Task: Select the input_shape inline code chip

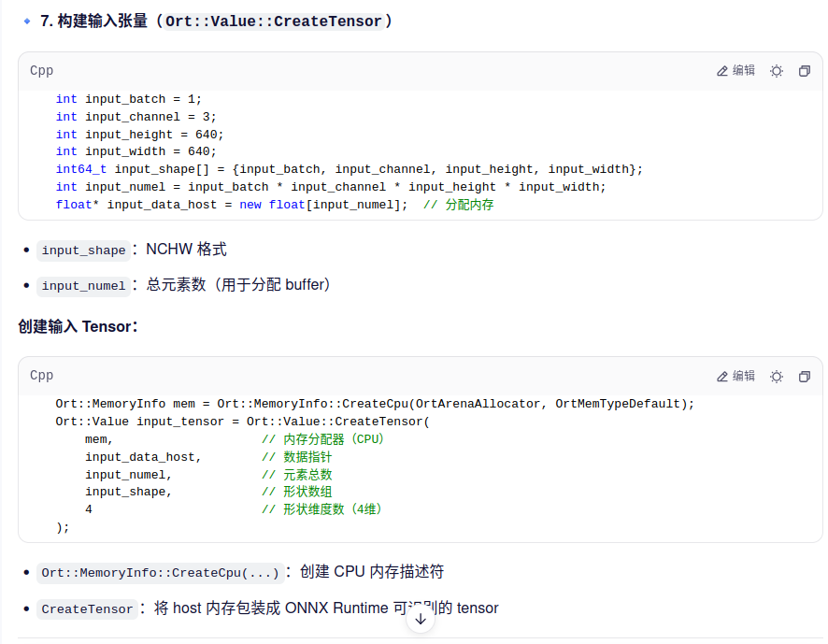Action: coord(83,250)
